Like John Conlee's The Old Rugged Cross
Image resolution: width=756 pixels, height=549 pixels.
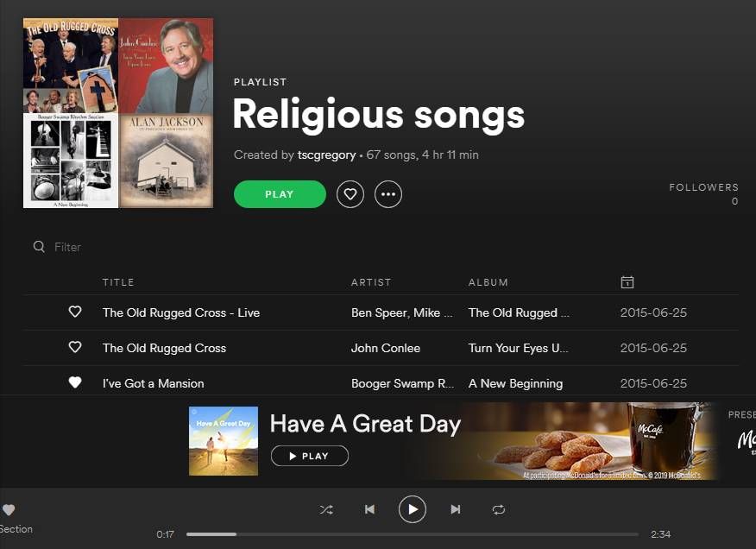[x=75, y=347]
